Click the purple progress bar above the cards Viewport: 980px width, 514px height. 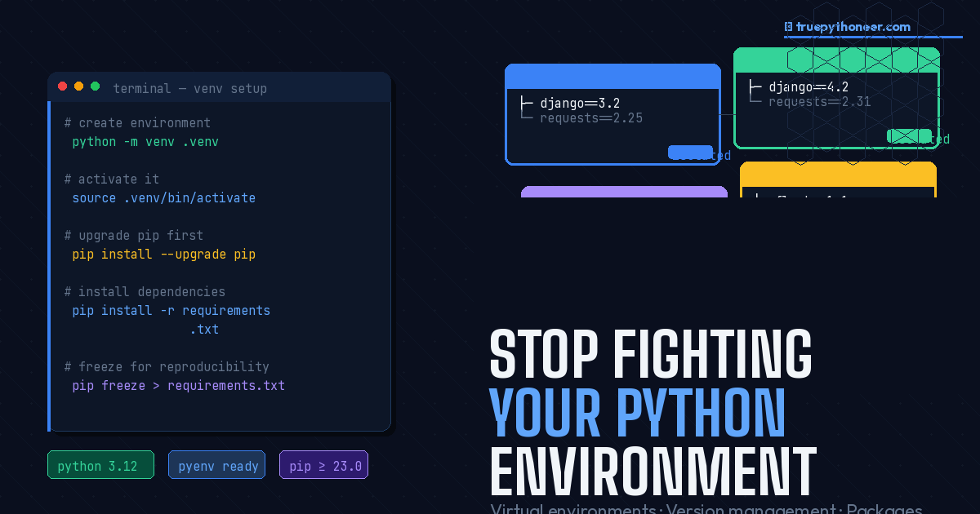click(624, 192)
